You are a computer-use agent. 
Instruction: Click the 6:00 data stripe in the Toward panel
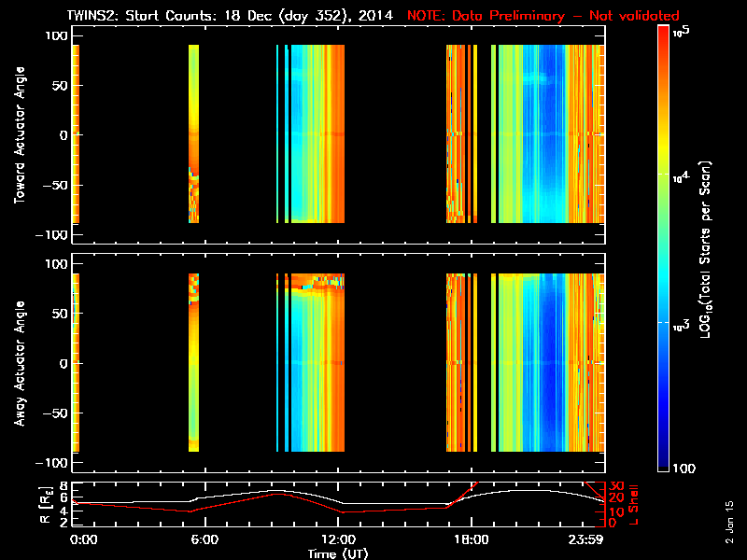click(x=193, y=133)
